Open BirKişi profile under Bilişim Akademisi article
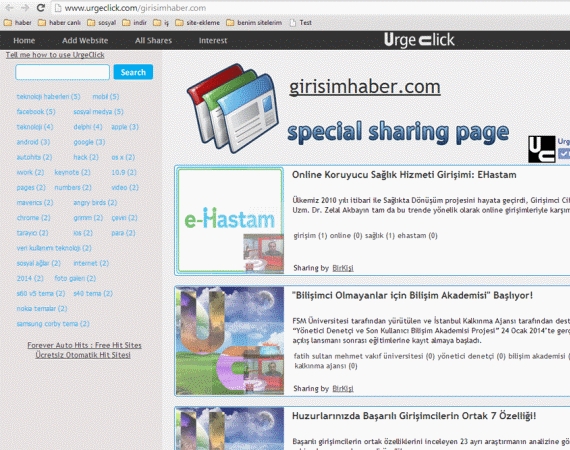The width and height of the screenshot is (570, 450). coord(343,389)
